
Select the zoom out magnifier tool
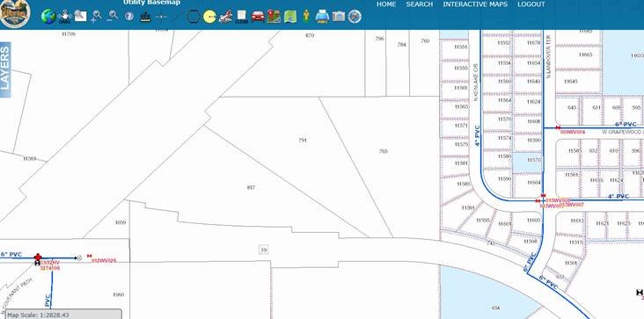pyautogui.click(x=113, y=16)
